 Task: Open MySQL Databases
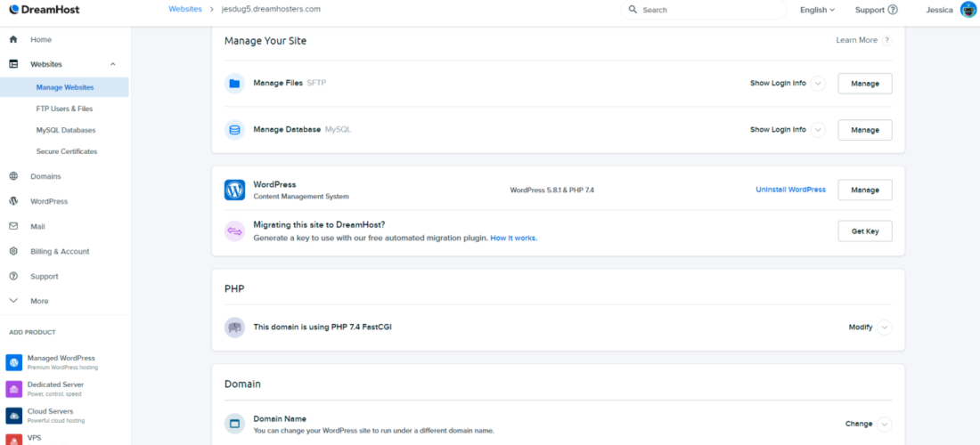coord(66,130)
